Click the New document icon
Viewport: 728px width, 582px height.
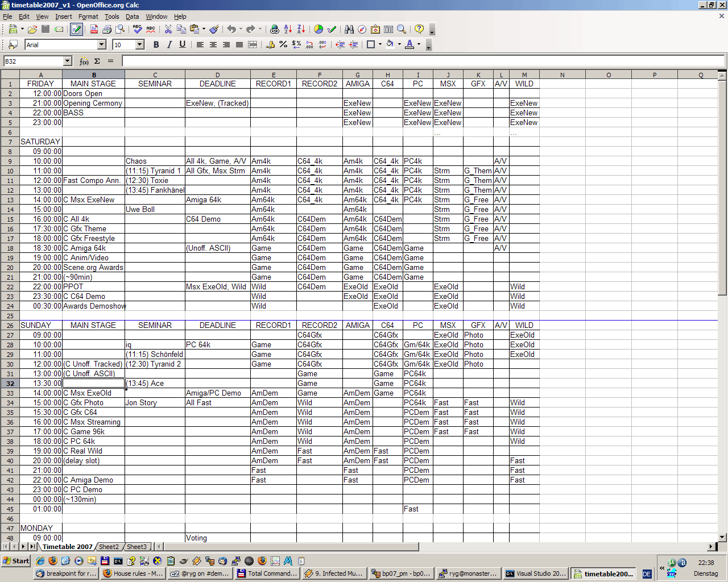tap(13, 29)
